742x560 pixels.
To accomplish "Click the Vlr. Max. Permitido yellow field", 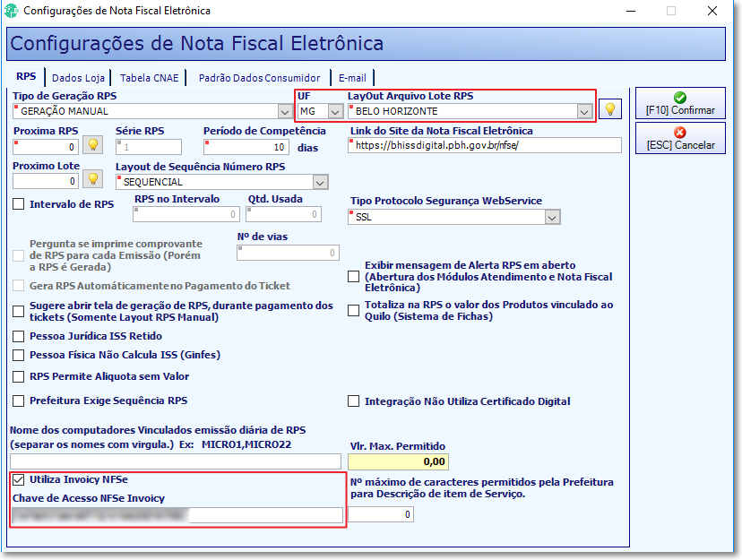I will point(398,461).
